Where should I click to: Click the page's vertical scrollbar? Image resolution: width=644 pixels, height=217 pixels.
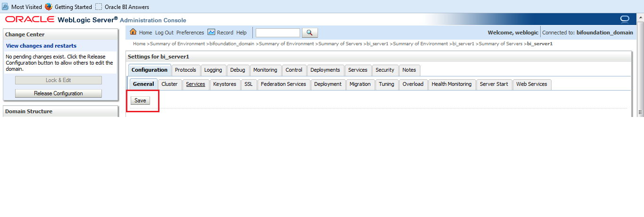pos(640,66)
